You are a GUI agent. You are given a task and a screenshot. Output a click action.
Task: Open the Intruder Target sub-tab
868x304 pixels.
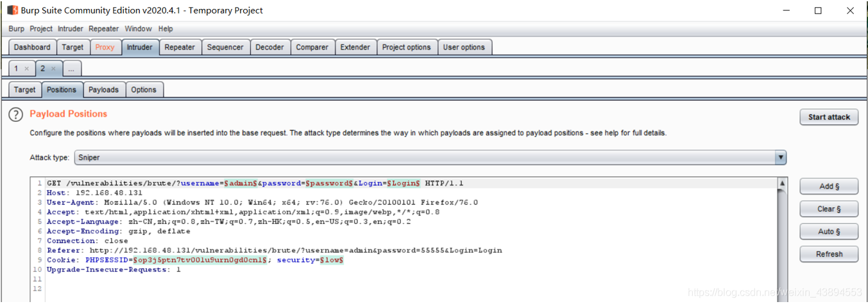pos(25,90)
